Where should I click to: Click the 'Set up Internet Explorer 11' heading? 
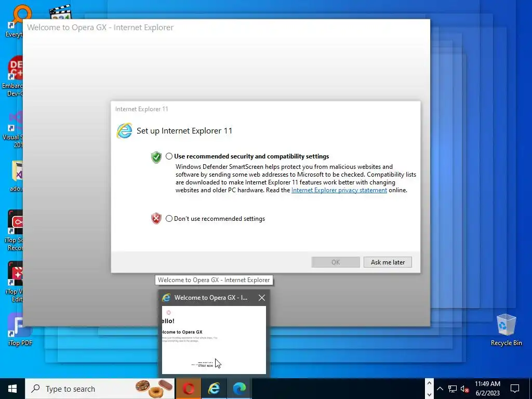184,131
